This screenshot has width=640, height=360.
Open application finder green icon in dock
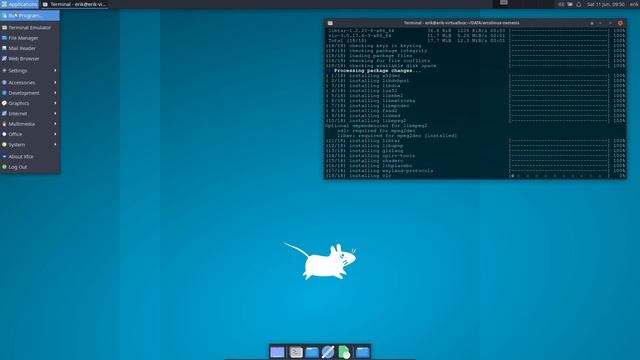pos(344,352)
